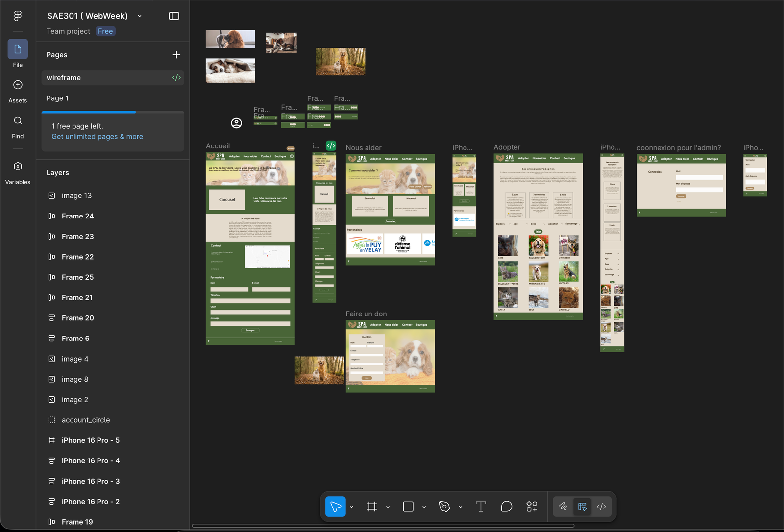Select the Frame tool in toolbar
This screenshot has width=784, height=532.
click(x=372, y=507)
